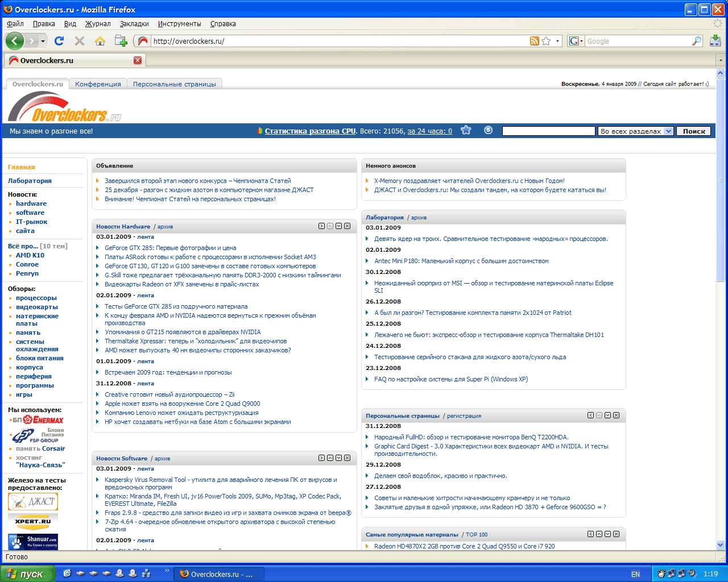728x582 pixels.
Task: Click the site search text field in the blue bar
Action: click(549, 131)
